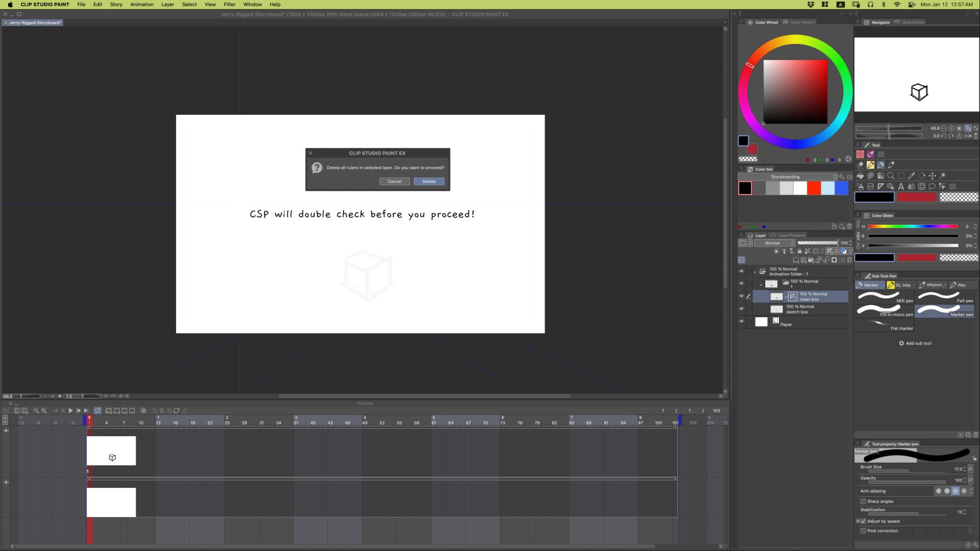The image size is (980, 551).
Task: Select the Blend tool
Action: (911, 187)
